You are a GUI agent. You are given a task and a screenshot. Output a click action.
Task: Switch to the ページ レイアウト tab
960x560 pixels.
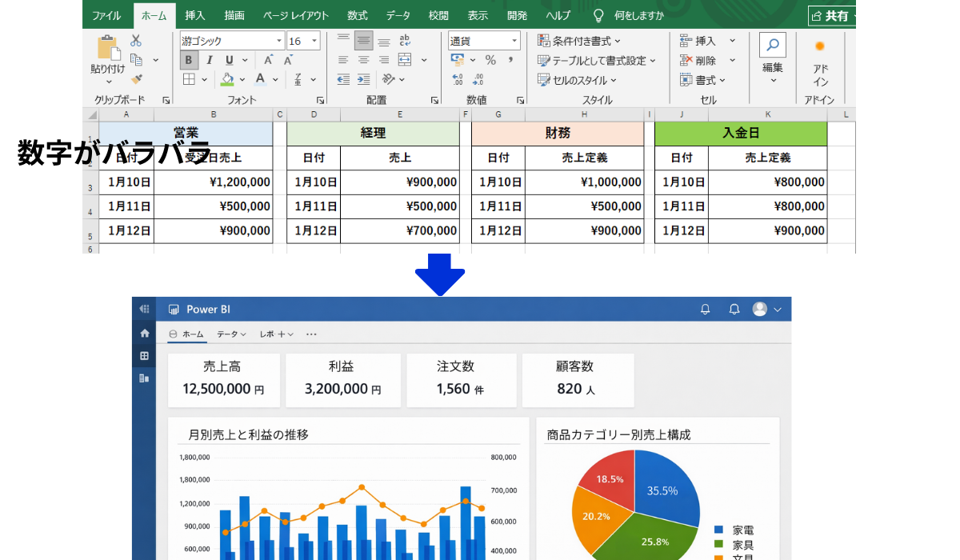coord(296,15)
